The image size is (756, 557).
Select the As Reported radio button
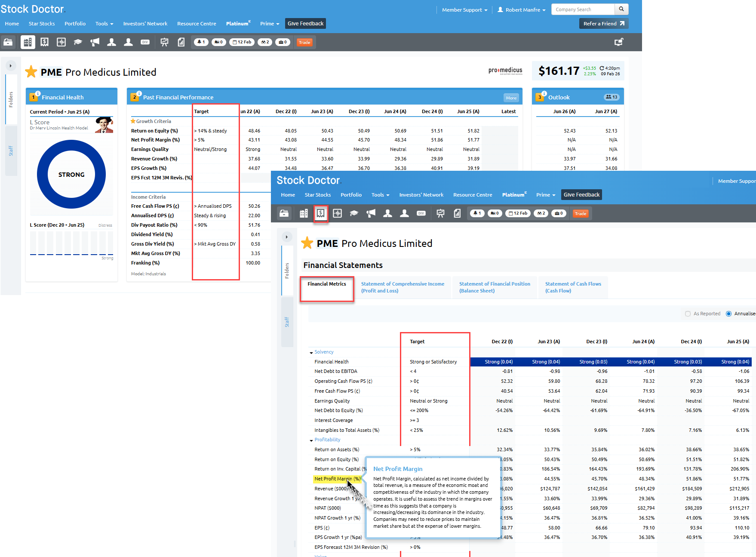[688, 314]
